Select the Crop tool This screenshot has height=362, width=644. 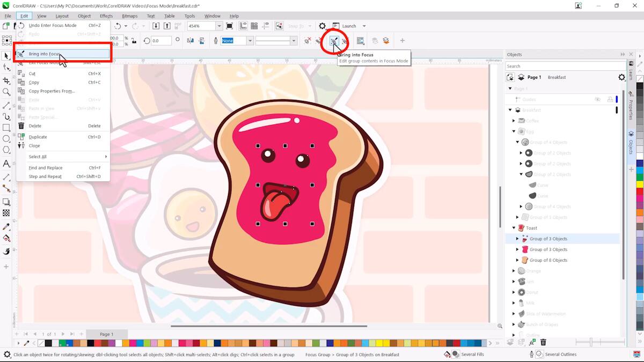tap(6, 79)
